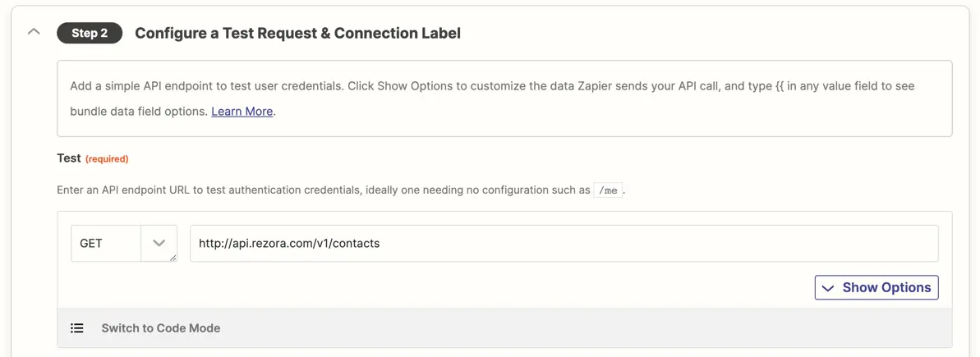Collapse the Step 2 section chevron
Viewport: 980px width, 357px height.
pos(35,31)
